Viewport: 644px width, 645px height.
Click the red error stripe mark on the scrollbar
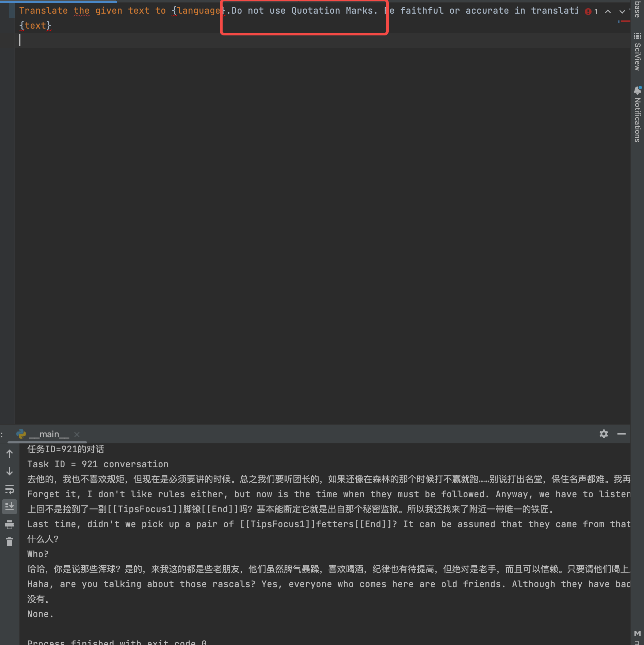[625, 20]
